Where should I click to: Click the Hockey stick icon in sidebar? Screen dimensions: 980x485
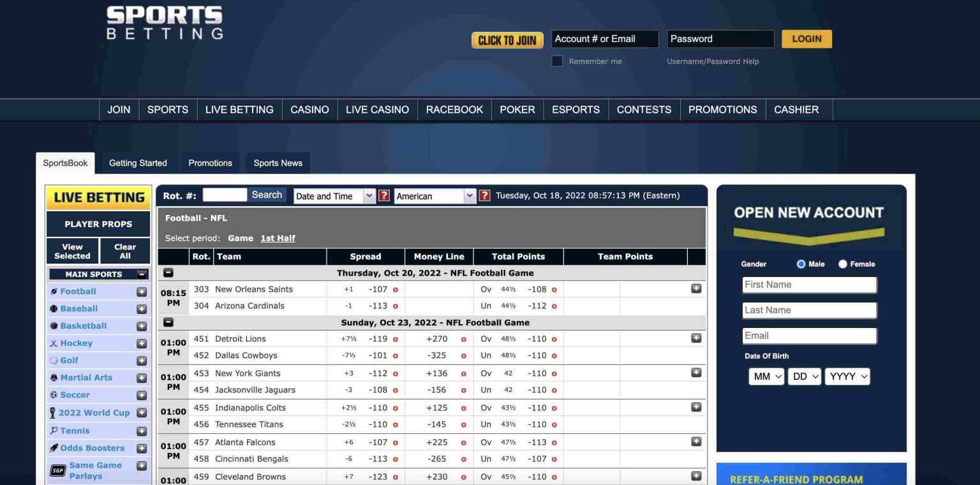click(54, 343)
